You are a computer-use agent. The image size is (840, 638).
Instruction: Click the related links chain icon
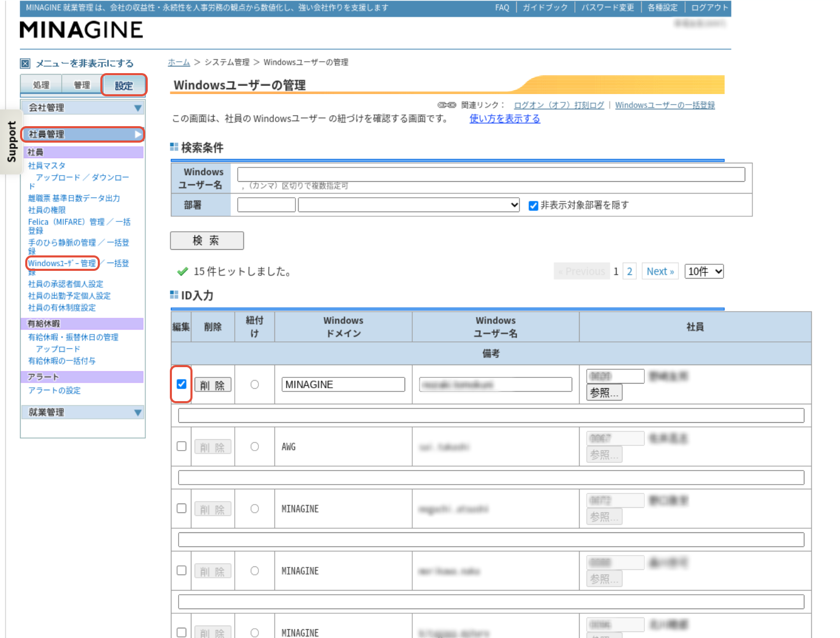[x=446, y=105]
